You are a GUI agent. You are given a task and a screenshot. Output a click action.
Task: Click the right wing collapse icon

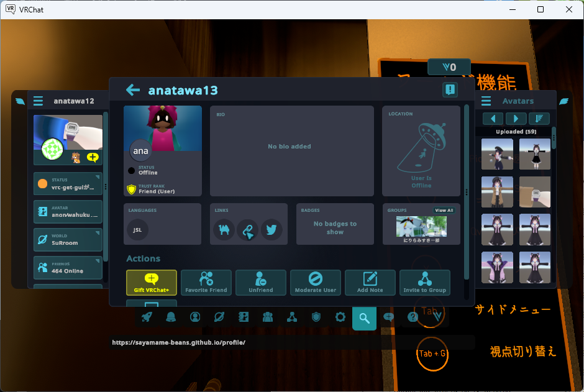click(564, 101)
